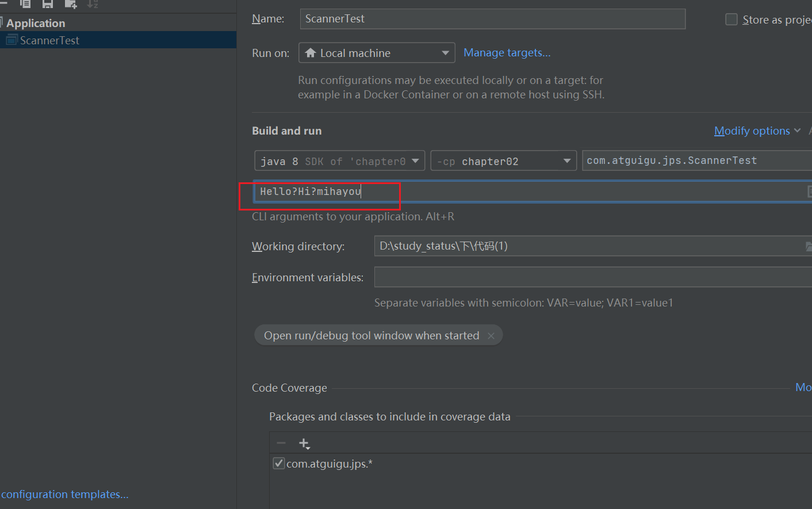This screenshot has width=812, height=509.
Task: Enable the Store as project file checkbox
Action: (731, 20)
